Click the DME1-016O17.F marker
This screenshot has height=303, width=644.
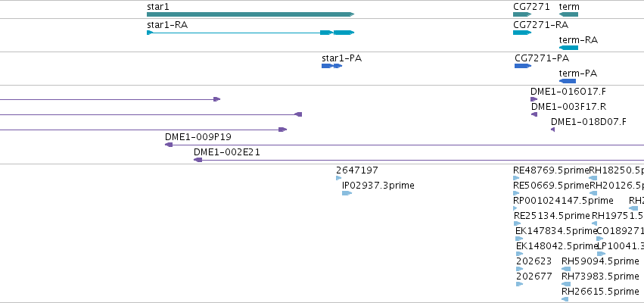(534, 99)
